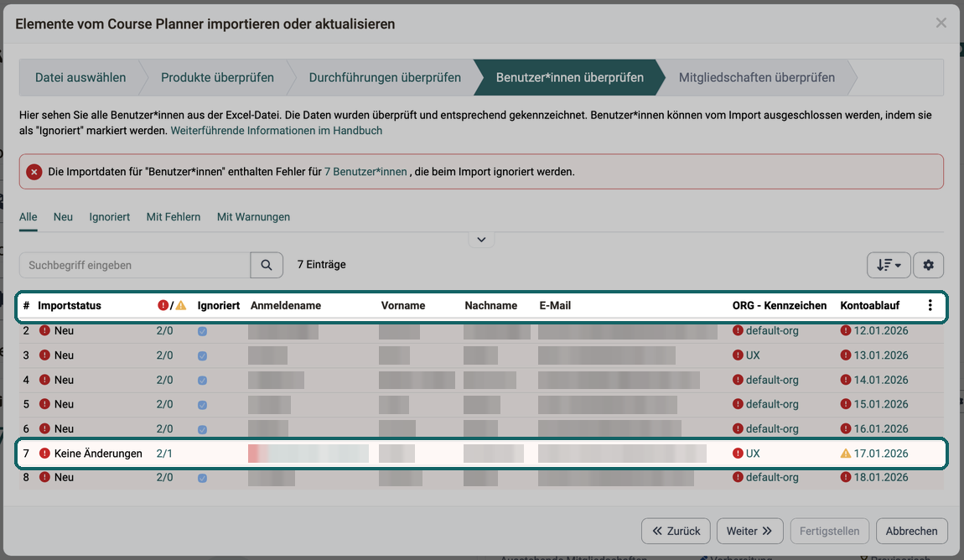Click the Fertigstellen button

pyautogui.click(x=829, y=531)
